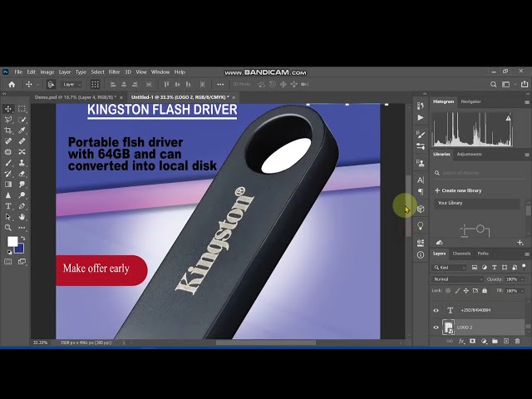Open the Actions play-button panel icon
Image resolution: width=532 pixels, height=399 pixels.
click(x=421, y=118)
